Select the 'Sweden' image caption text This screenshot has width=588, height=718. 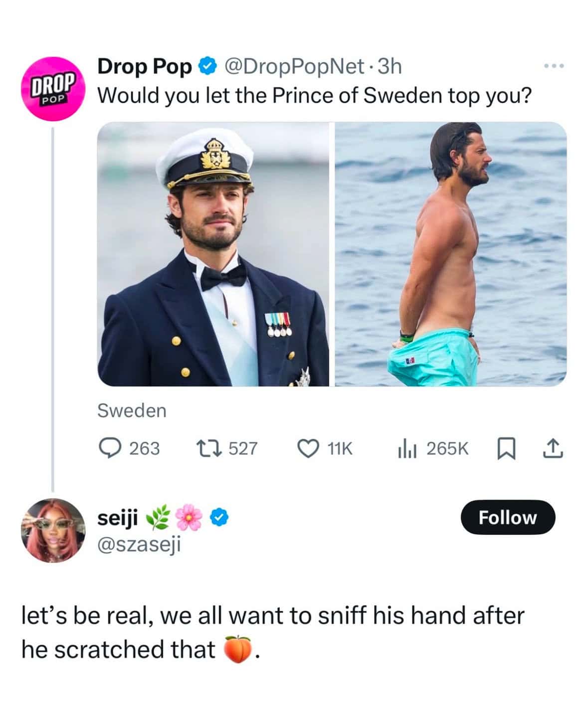131,411
